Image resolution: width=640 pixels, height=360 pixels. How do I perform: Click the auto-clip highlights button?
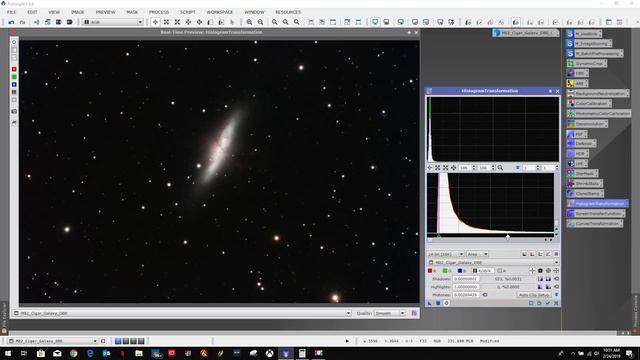(x=548, y=287)
